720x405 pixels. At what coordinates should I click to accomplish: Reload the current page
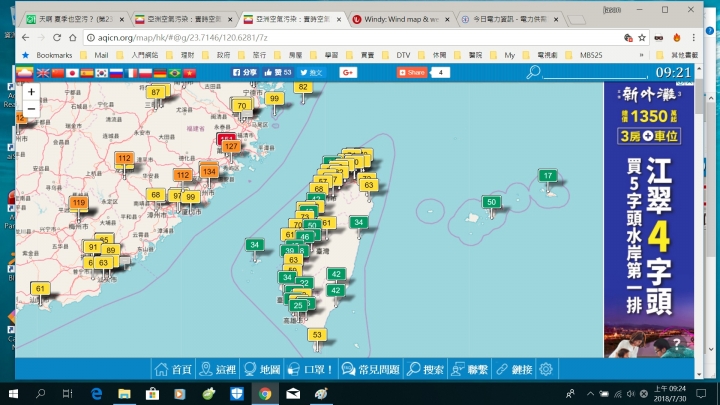tap(57, 38)
